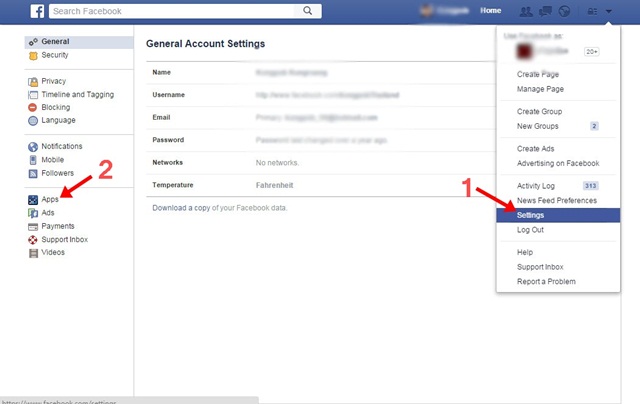Click the red Blocking icon
640x404 pixels.
[x=33, y=107]
